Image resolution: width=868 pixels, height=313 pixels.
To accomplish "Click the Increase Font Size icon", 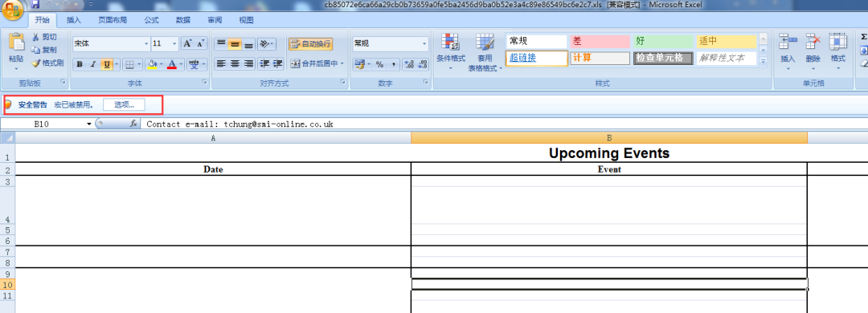I will point(187,43).
